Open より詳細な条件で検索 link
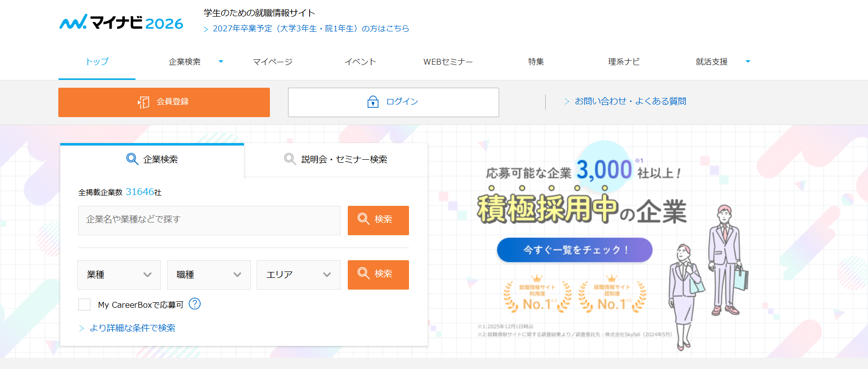868x369 pixels. pyautogui.click(x=132, y=328)
